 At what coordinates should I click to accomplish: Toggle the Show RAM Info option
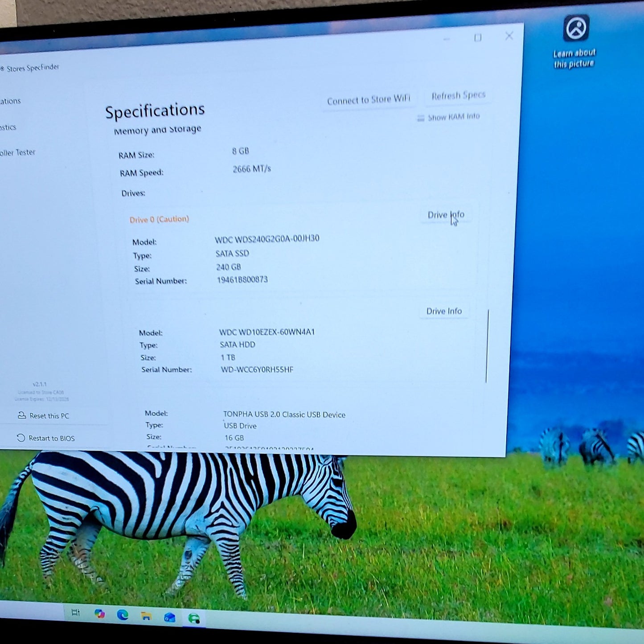click(x=448, y=117)
